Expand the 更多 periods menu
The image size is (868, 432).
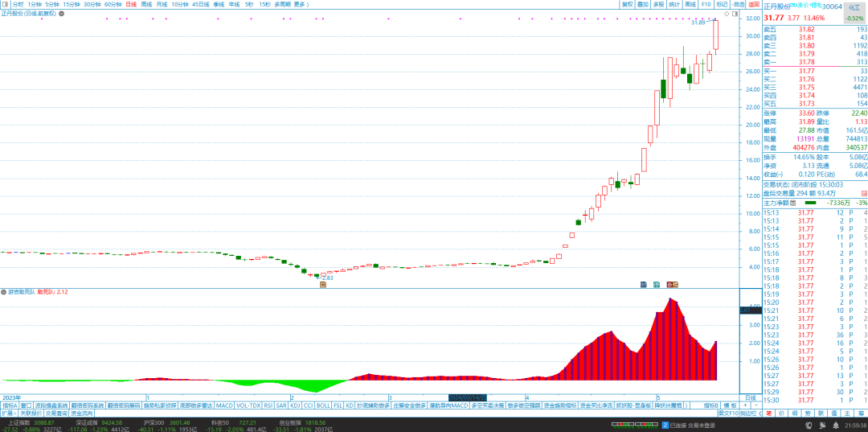(301, 4)
